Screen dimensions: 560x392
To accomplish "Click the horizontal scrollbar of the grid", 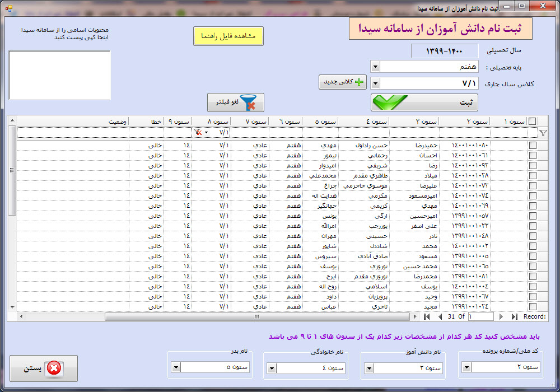I will pos(257,316).
